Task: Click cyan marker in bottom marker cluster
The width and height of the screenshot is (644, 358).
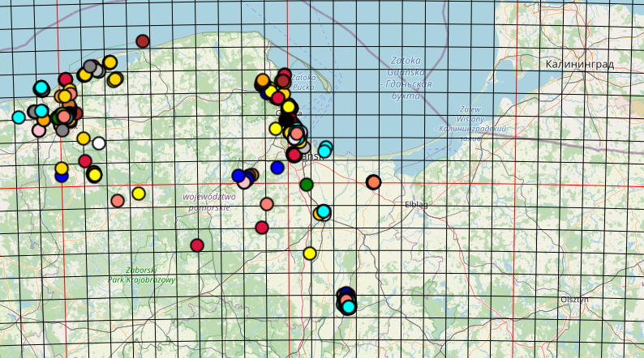Action: pyautogui.click(x=349, y=307)
